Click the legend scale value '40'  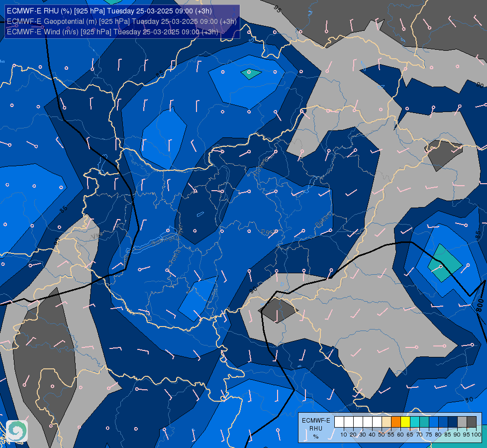tap(372, 435)
